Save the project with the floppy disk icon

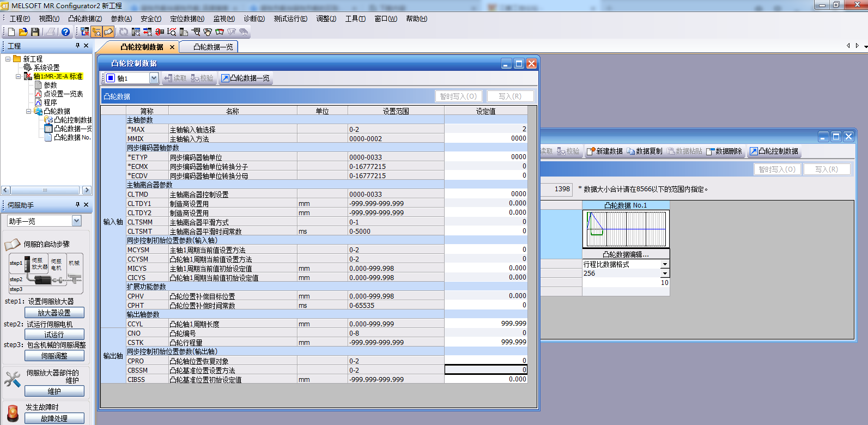(35, 32)
